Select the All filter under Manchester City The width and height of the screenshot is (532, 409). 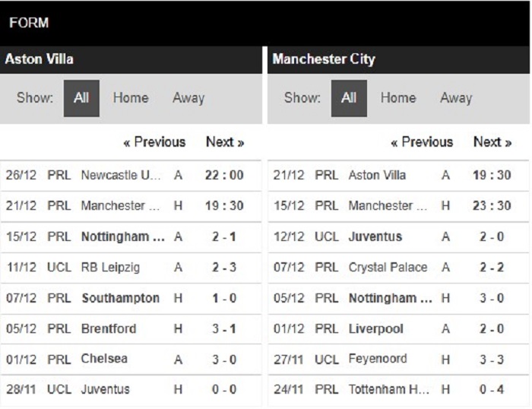point(349,98)
